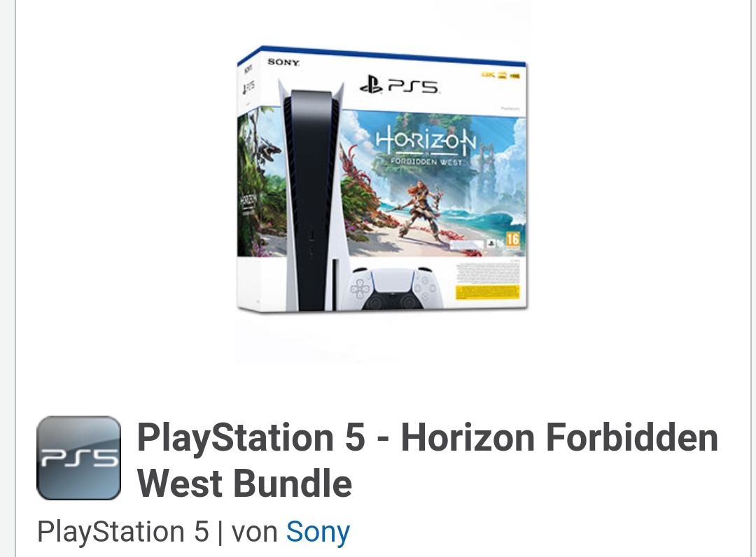This screenshot has width=756, height=557.
Task: Click the Horizon Forbidden West logo on the box
Action: pos(426,147)
